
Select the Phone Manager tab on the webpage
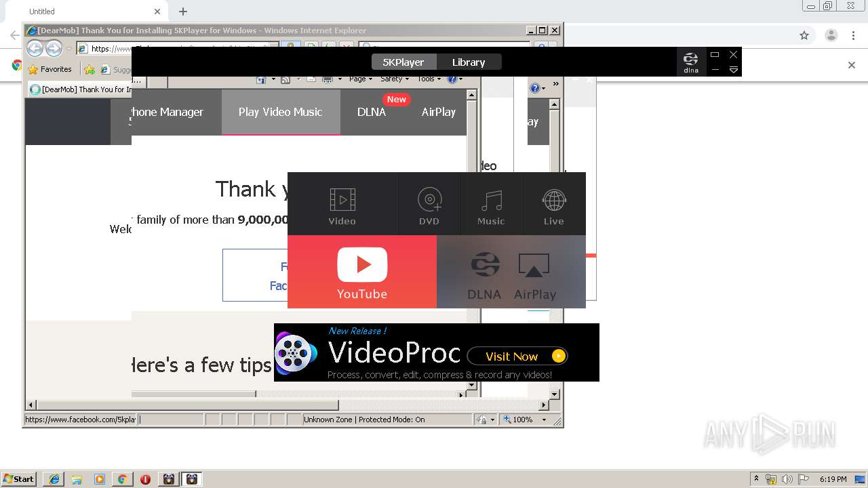[x=167, y=112]
